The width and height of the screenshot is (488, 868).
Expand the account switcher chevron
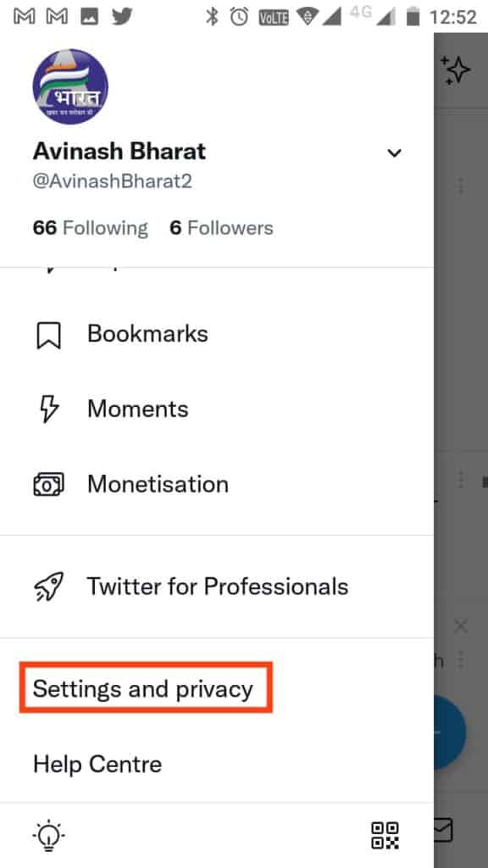[x=394, y=153]
